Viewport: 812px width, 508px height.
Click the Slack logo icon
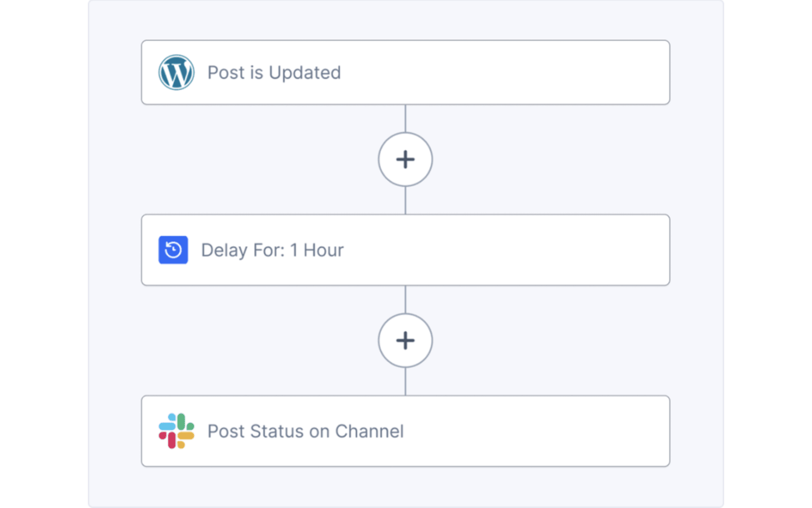click(x=176, y=431)
